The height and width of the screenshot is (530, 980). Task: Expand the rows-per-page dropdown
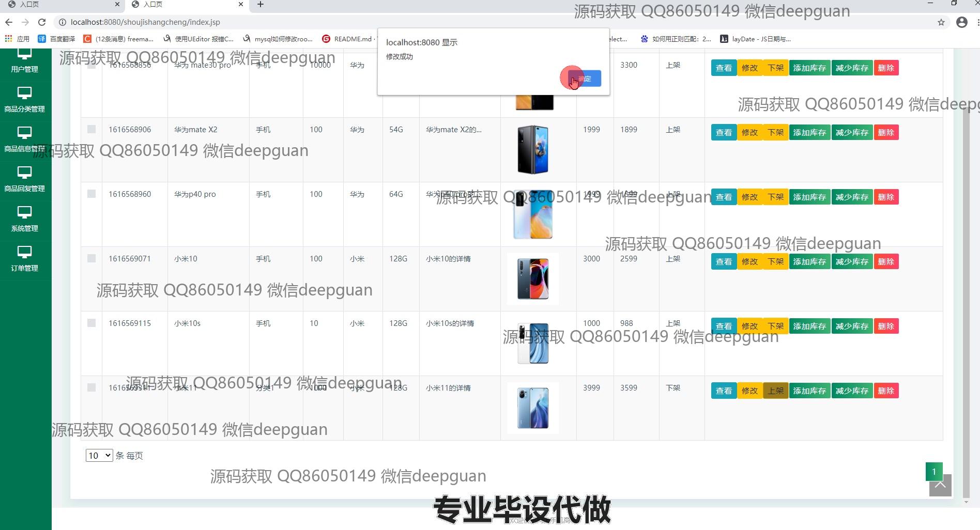(99, 456)
